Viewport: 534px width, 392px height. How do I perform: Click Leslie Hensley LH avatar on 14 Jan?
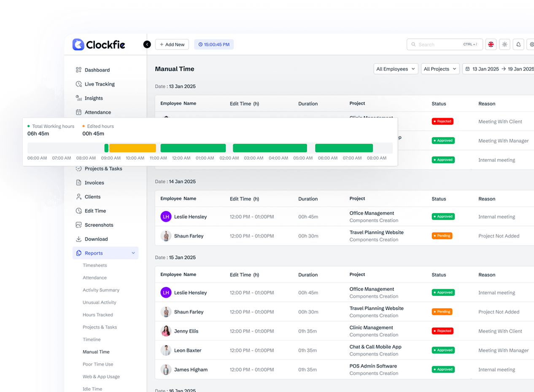166,217
